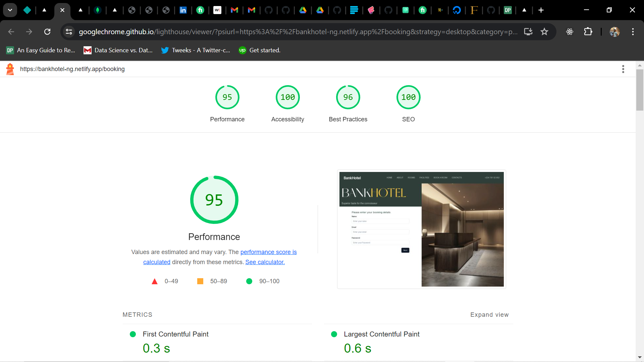Click the First Contentful Paint metric dropdown
The height and width of the screenshot is (362, 644).
pos(176,334)
